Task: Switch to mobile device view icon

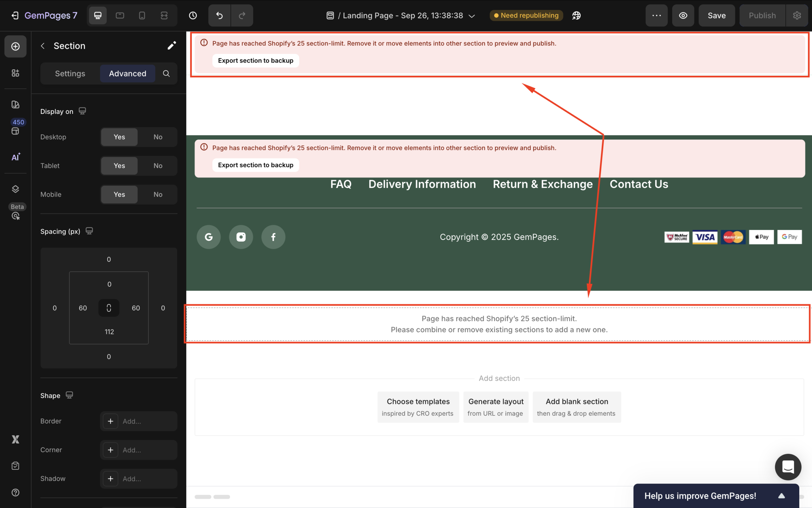Action: (x=142, y=16)
